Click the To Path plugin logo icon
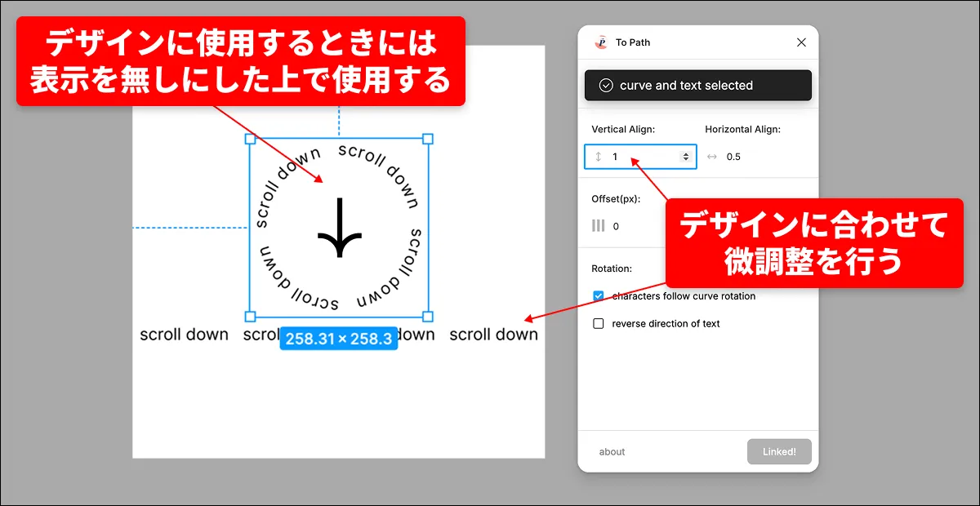The height and width of the screenshot is (506, 980). tap(601, 42)
